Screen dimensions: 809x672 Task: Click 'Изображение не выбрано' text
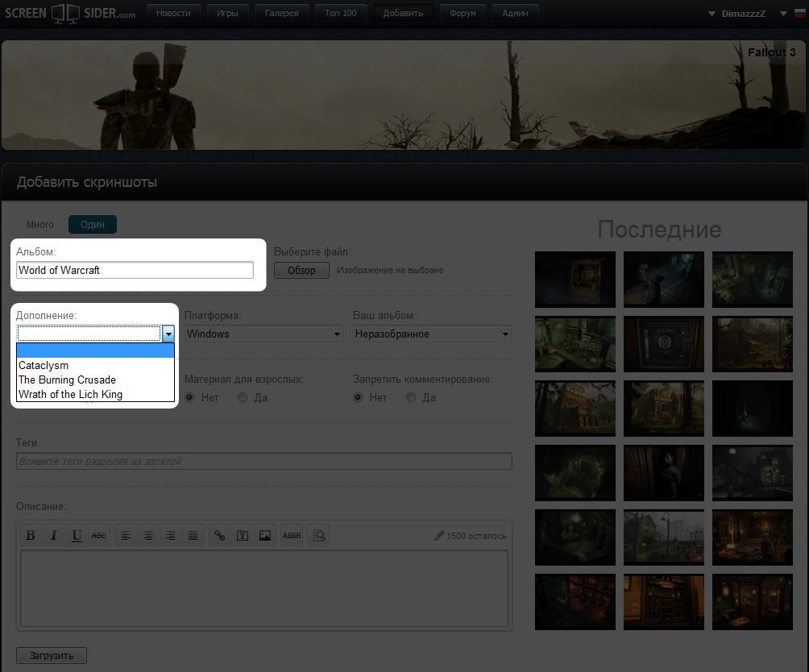click(x=390, y=270)
